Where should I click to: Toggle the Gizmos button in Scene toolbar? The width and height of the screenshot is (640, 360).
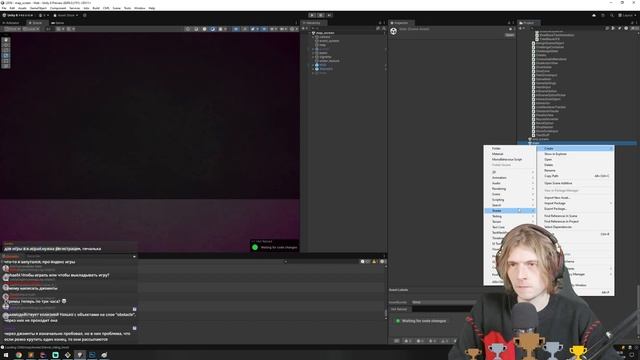point(292,29)
